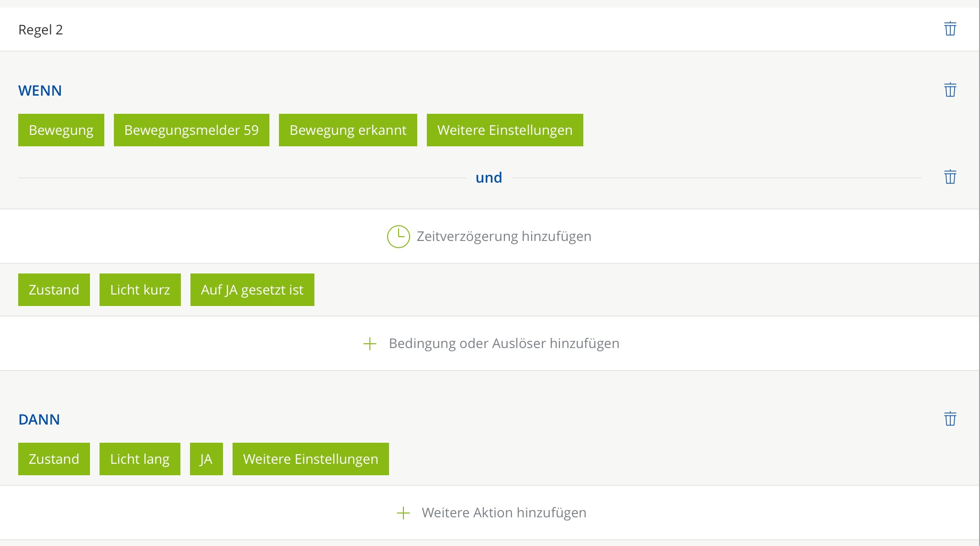This screenshot has height=546, width=980.
Task: Click the 'und' logical operator
Action: point(489,177)
